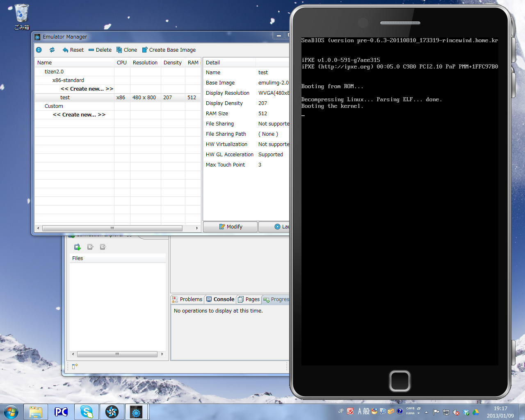Click the PC app taskbar icon
Image resolution: width=525 pixels, height=420 pixels.
click(61, 412)
